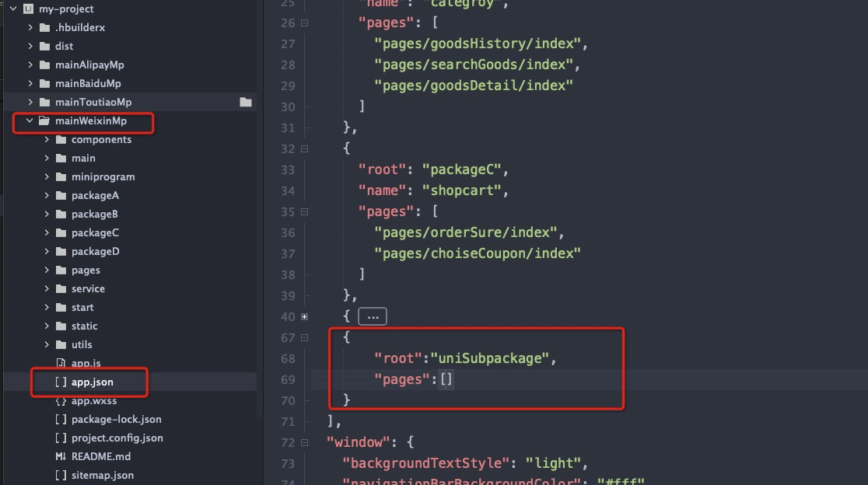The image size is (868, 485).
Task: Collapse code fold at line 26
Action: click(304, 23)
